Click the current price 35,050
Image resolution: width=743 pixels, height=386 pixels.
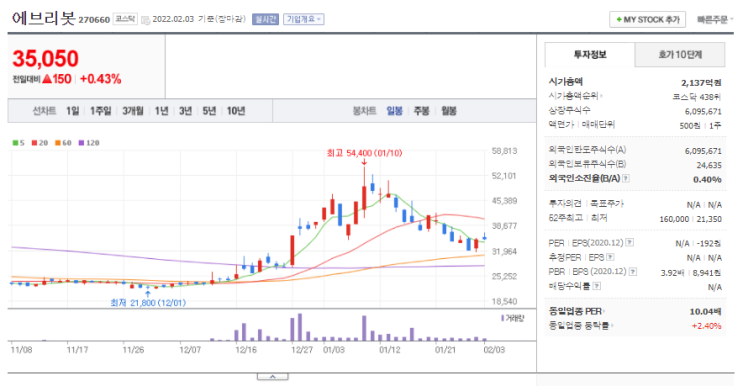(45, 59)
